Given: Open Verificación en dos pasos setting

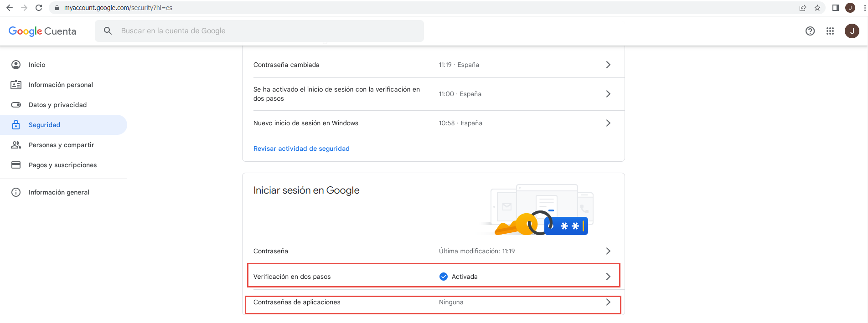Looking at the screenshot, I should [434, 276].
